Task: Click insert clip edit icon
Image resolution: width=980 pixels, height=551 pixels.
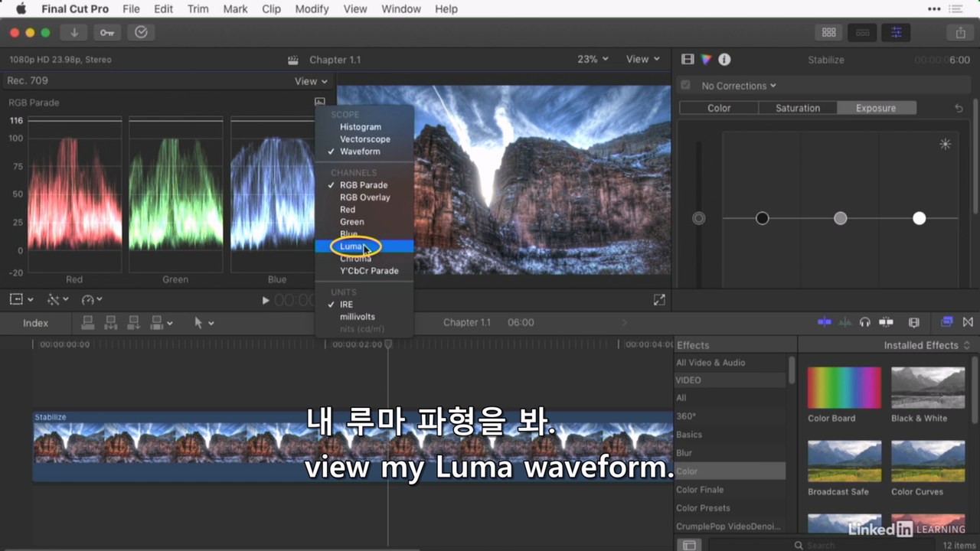Action: pos(111,323)
